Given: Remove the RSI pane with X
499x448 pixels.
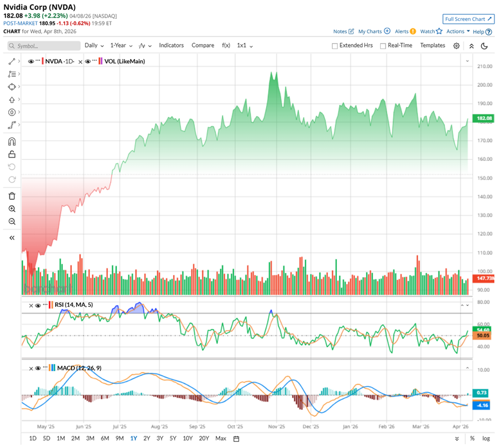Looking at the screenshot, I should [31, 306].
